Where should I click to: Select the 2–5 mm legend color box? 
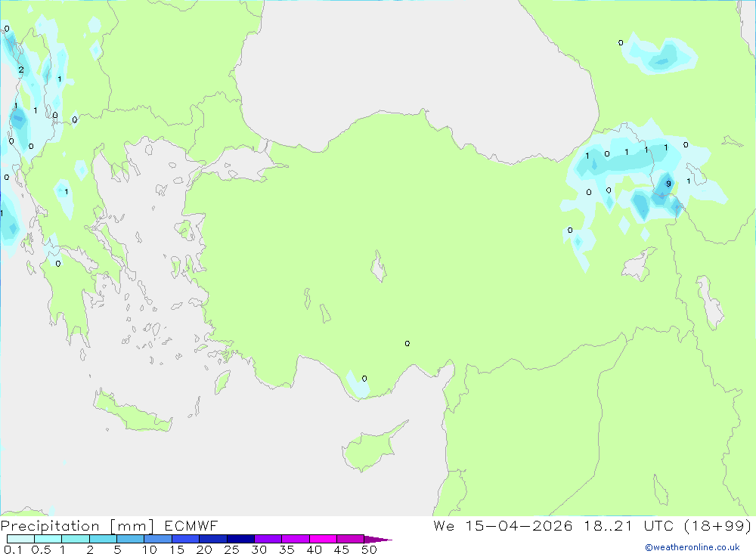click(x=103, y=539)
